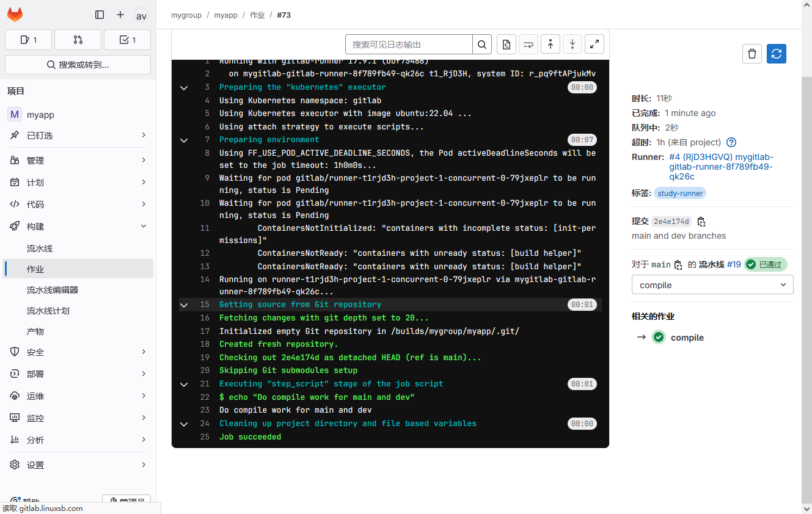Open the assigned issues counter
812x514 pixels.
click(28, 40)
